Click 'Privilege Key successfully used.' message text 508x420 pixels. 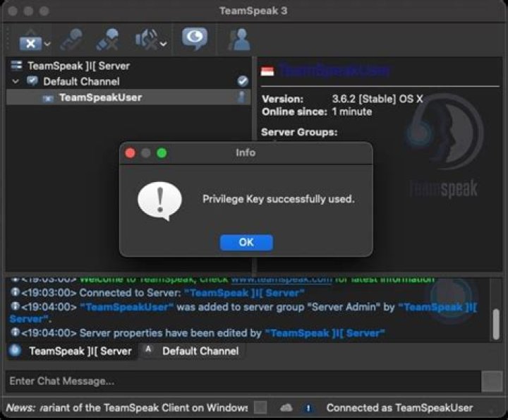[279, 198]
